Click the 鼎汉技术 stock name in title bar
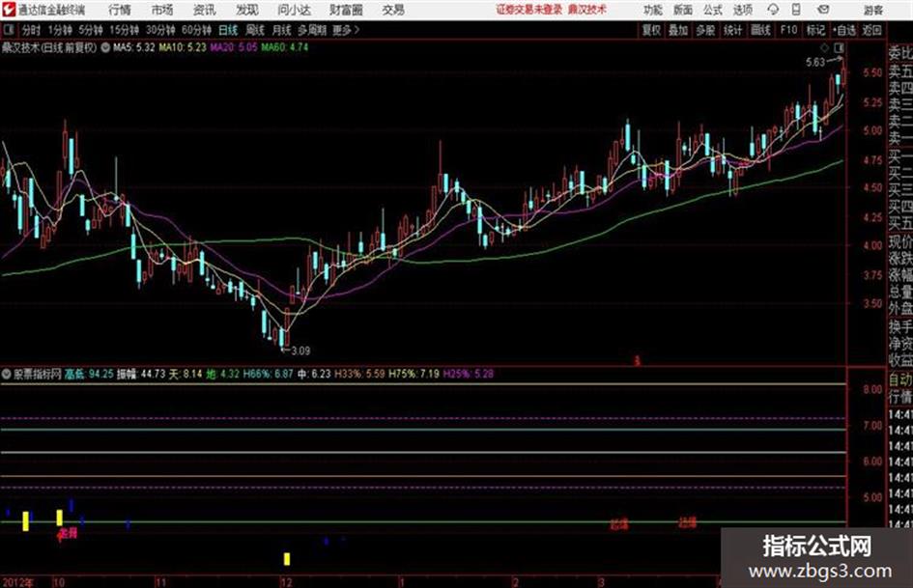 586,10
